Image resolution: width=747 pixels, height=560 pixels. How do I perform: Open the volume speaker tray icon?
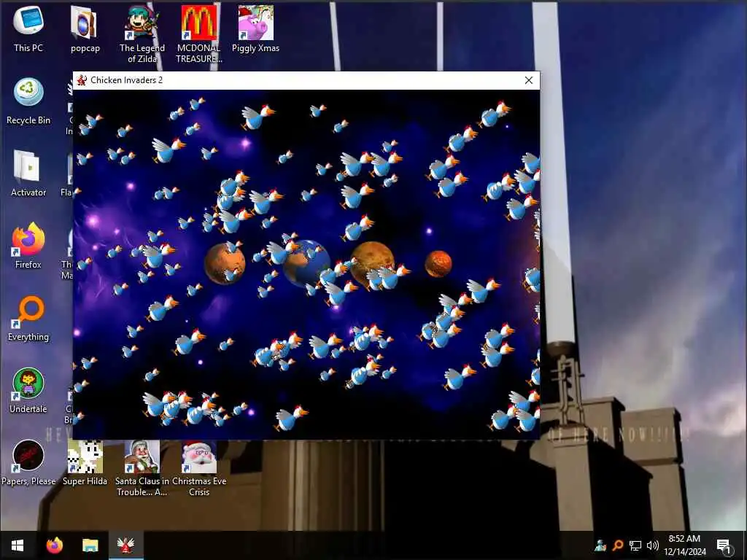(653, 545)
